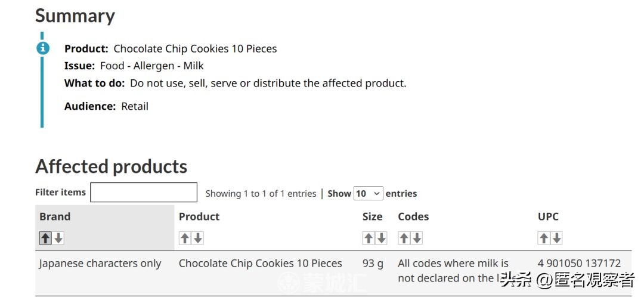This screenshot has height=297, width=644.
Task: Sort Size column ascending with up arrow
Action: pyautogui.click(x=369, y=238)
